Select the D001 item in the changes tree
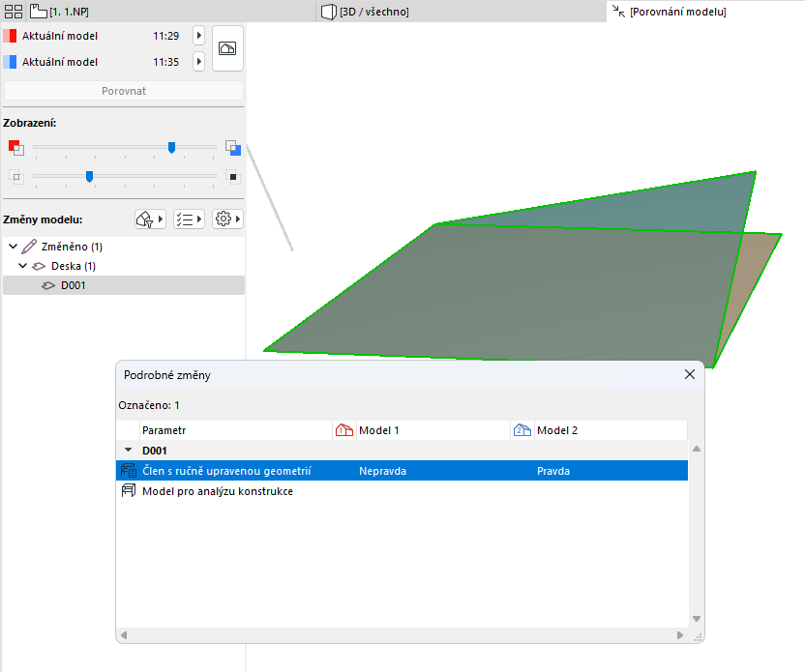Screen dimensions: 805x672 (124, 285)
